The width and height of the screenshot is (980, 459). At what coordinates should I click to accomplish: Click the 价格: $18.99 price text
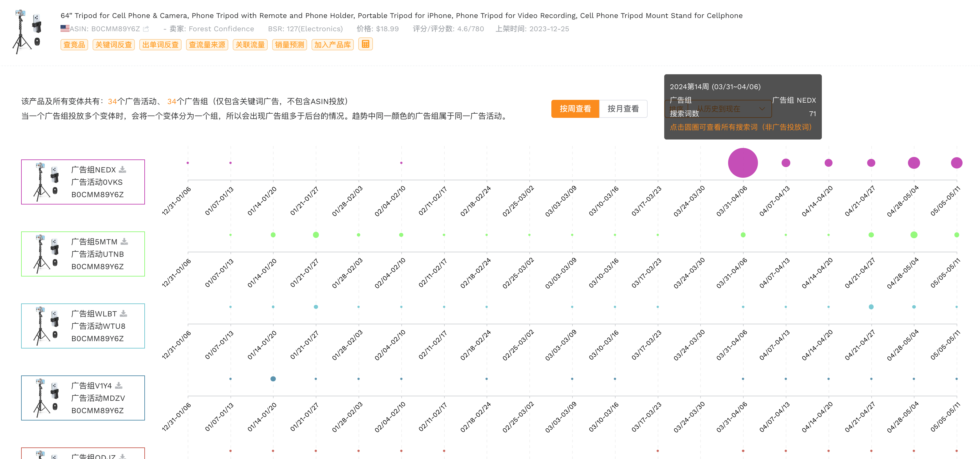(377, 29)
